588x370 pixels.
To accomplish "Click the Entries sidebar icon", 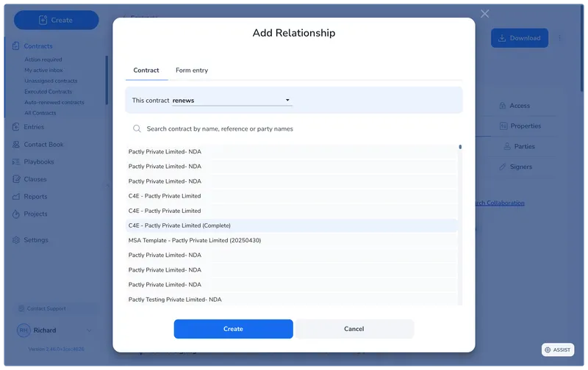I will click(15, 127).
